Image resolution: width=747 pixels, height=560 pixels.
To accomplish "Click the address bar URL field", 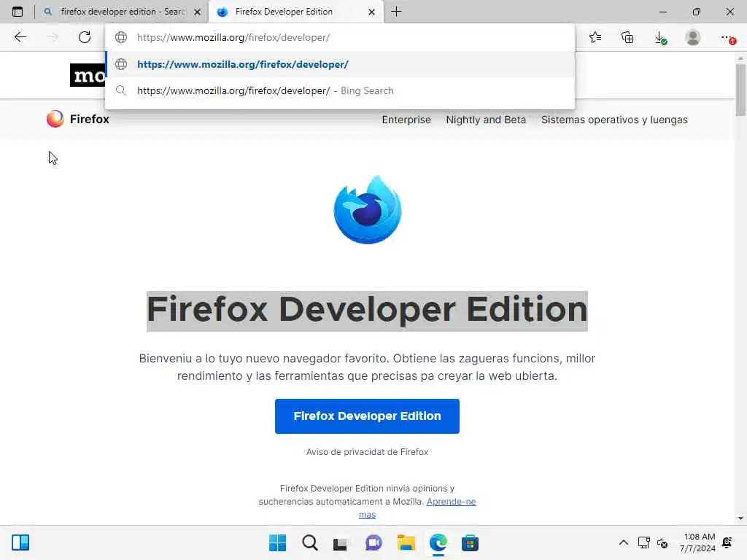I will tap(340, 37).
